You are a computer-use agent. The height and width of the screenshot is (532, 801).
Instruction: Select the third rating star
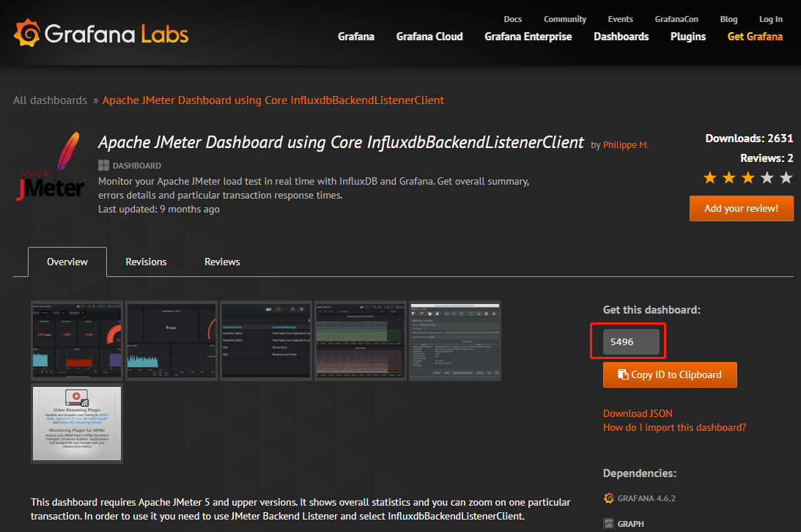pos(748,177)
